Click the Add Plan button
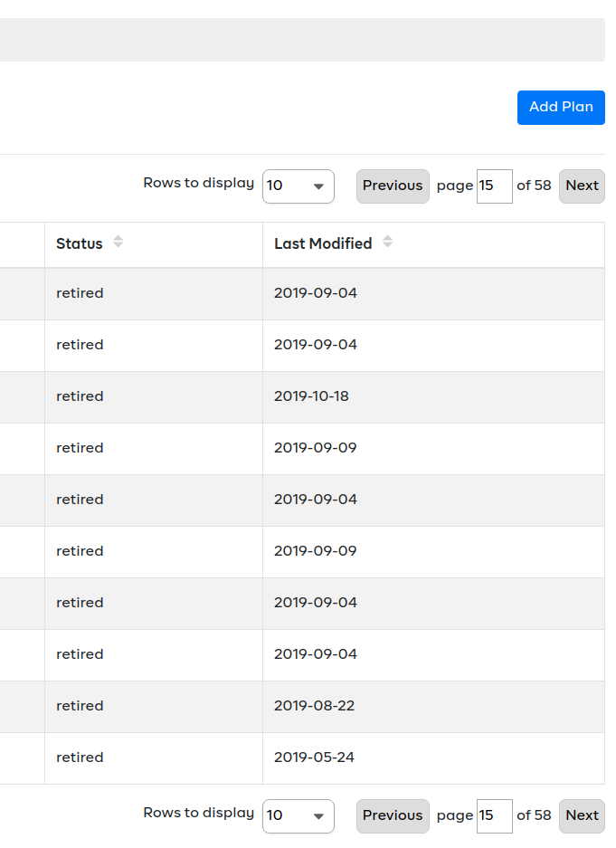Image resolution: width=616 pixels, height=848 pixels. [x=561, y=107]
